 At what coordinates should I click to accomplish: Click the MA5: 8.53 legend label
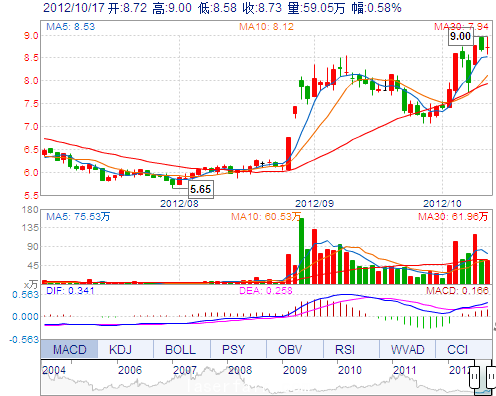(x=70, y=27)
